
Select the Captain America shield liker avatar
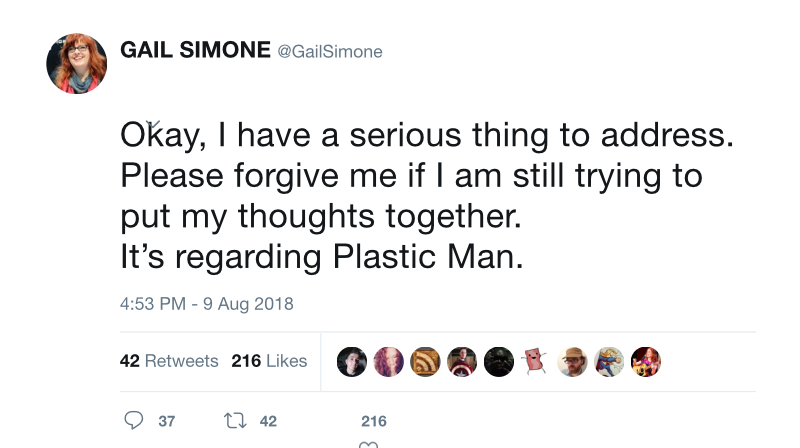pos(462,362)
